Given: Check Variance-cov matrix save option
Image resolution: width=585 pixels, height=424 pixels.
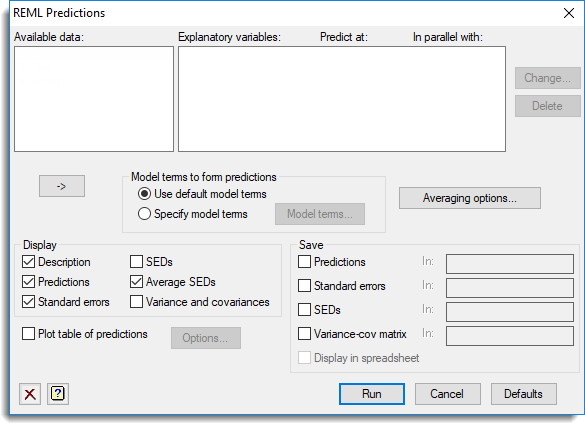Looking at the screenshot, I should (304, 334).
